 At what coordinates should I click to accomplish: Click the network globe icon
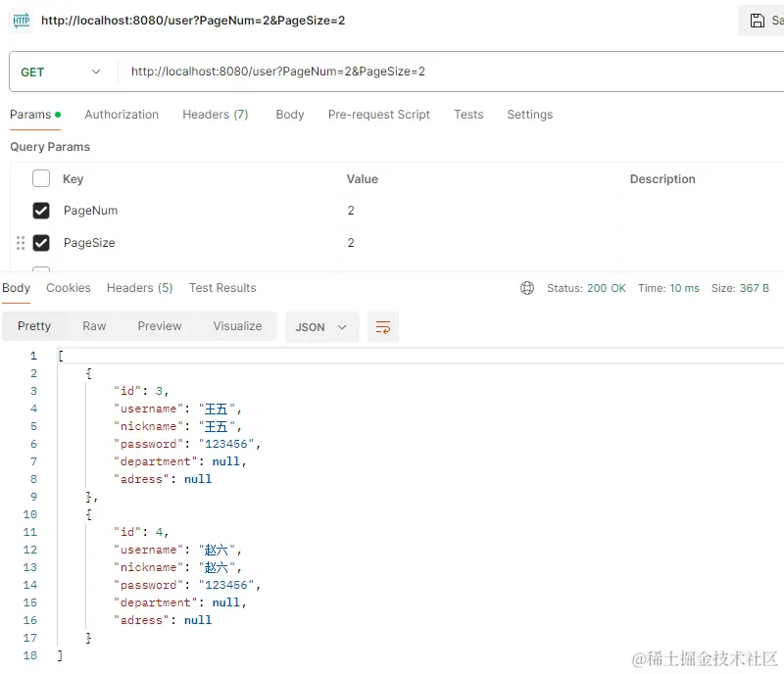tap(527, 288)
